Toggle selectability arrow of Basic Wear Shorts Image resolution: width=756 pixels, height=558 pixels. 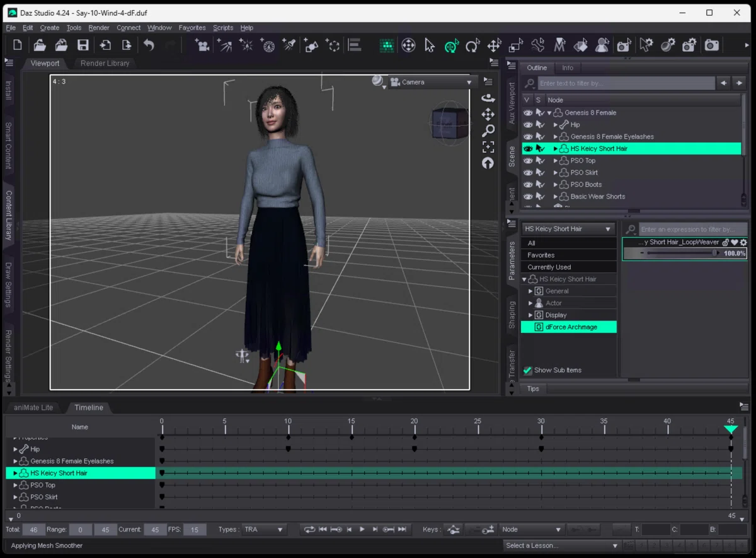click(540, 197)
